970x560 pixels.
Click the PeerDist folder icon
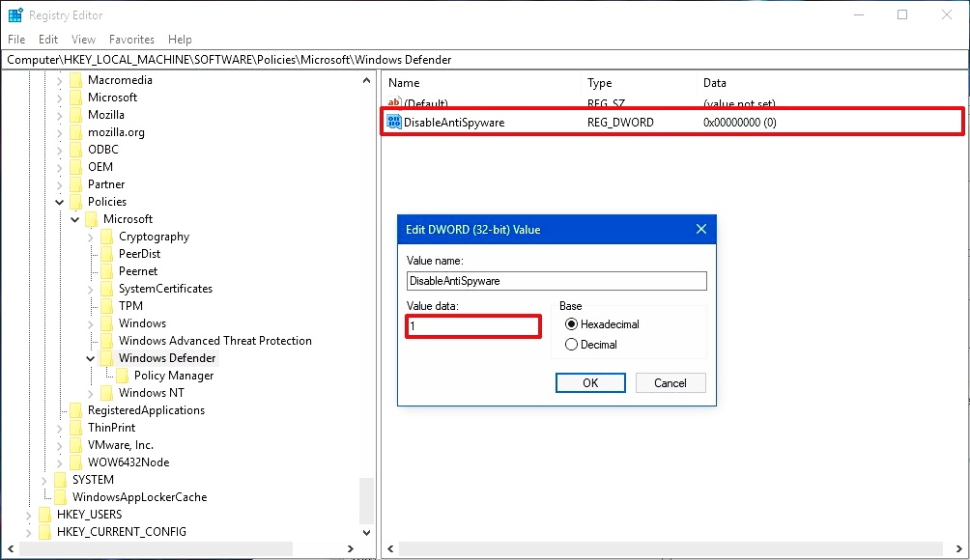(107, 254)
